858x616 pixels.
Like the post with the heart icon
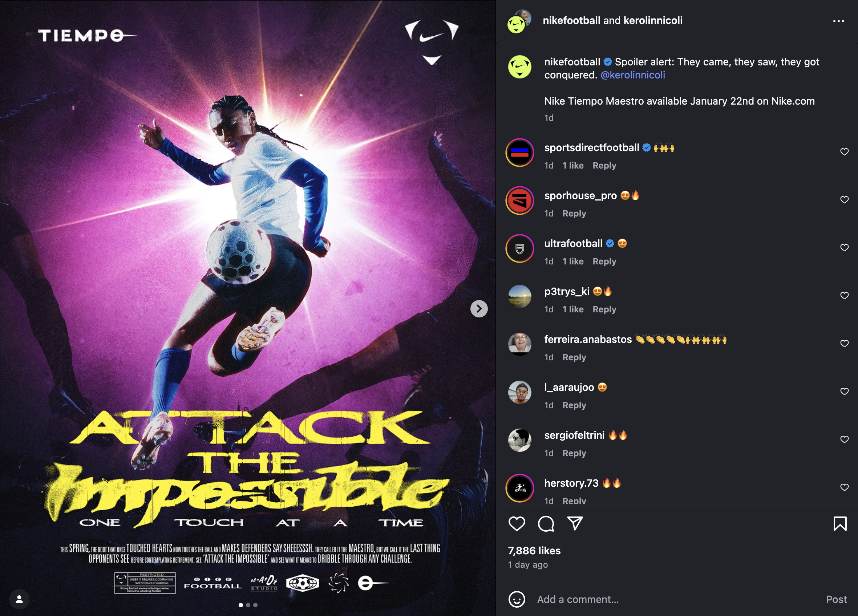[x=517, y=524]
